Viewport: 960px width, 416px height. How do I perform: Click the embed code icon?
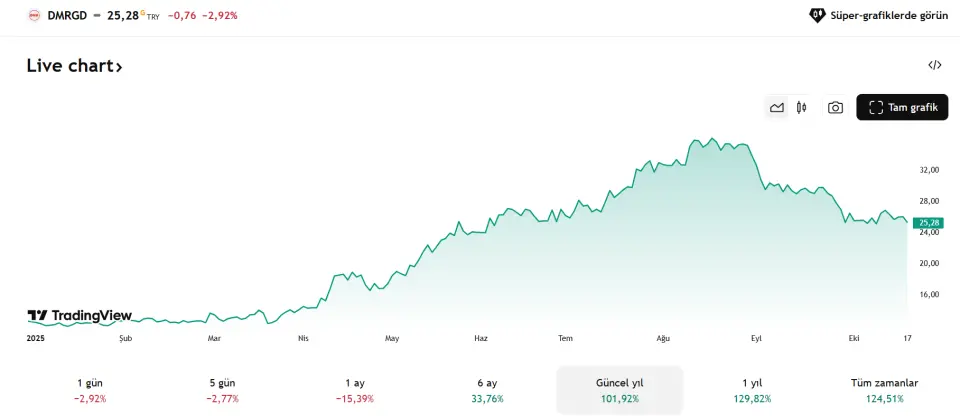tap(935, 65)
